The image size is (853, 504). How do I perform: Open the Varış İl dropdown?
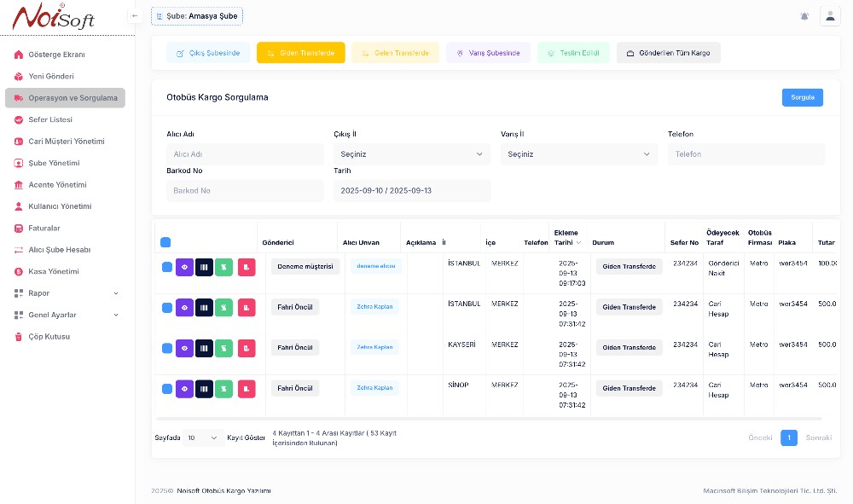tap(578, 154)
